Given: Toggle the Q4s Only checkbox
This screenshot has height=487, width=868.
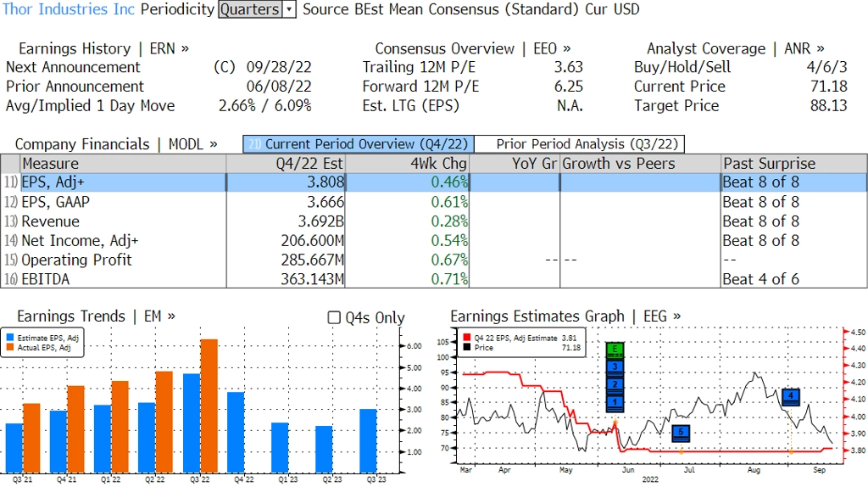Looking at the screenshot, I should 334,317.
